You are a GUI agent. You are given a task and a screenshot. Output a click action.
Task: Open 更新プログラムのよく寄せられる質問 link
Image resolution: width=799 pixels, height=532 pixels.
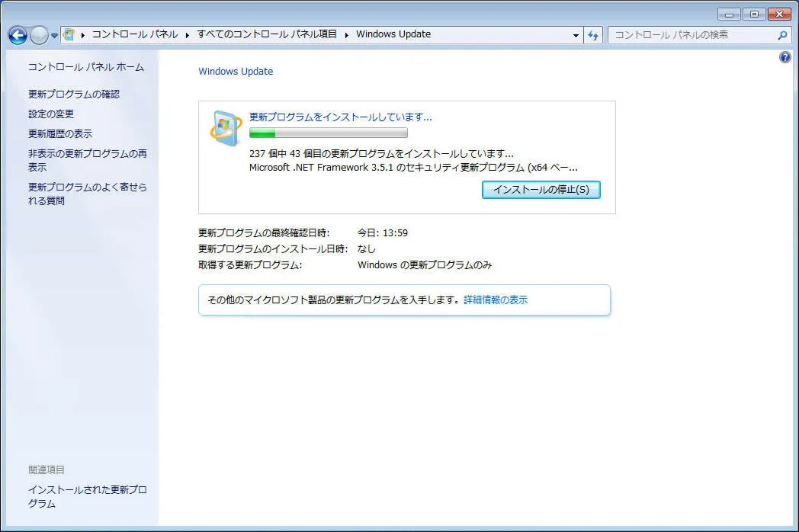[x=87, y=194]
